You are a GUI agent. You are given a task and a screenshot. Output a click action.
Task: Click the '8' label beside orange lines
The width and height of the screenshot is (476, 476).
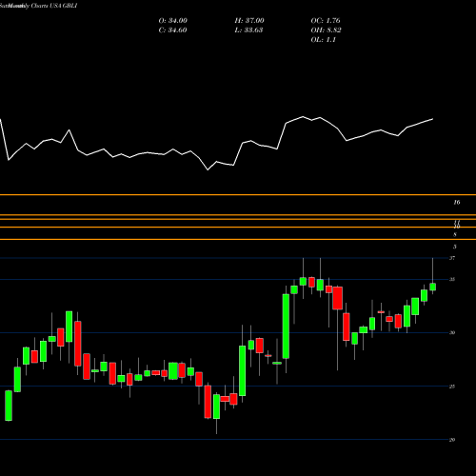pos(455,235)
